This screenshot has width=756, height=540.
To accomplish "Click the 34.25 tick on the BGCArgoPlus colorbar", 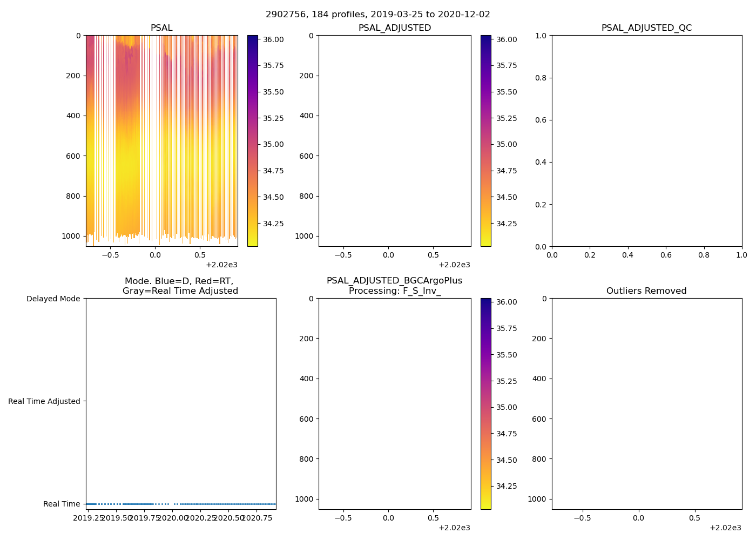I will pos(507,486).
